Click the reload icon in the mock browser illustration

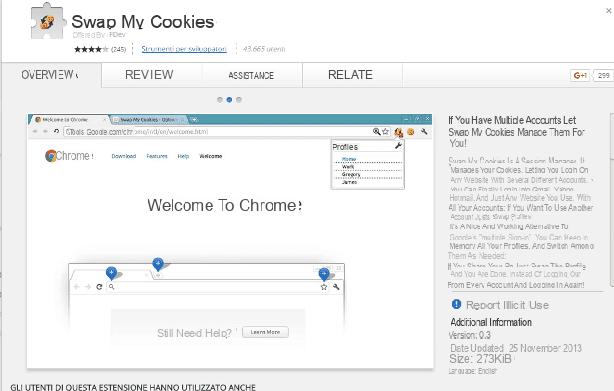coord(99,287)
